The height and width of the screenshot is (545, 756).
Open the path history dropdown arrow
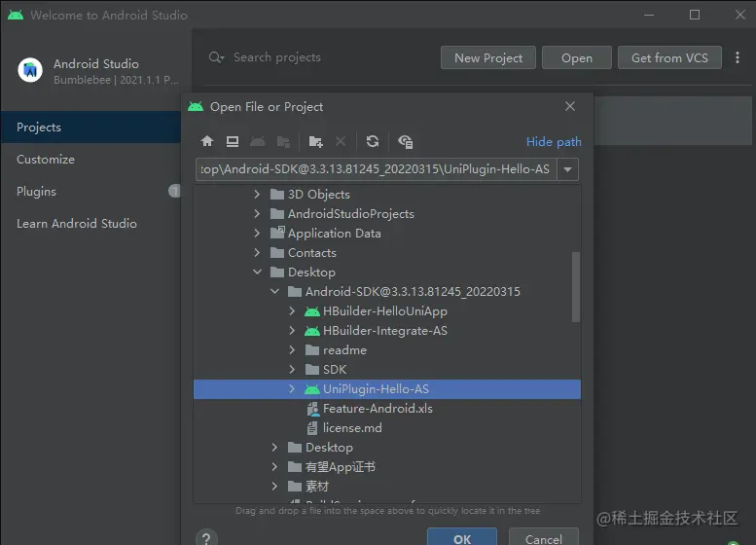(x=567, y=169)
